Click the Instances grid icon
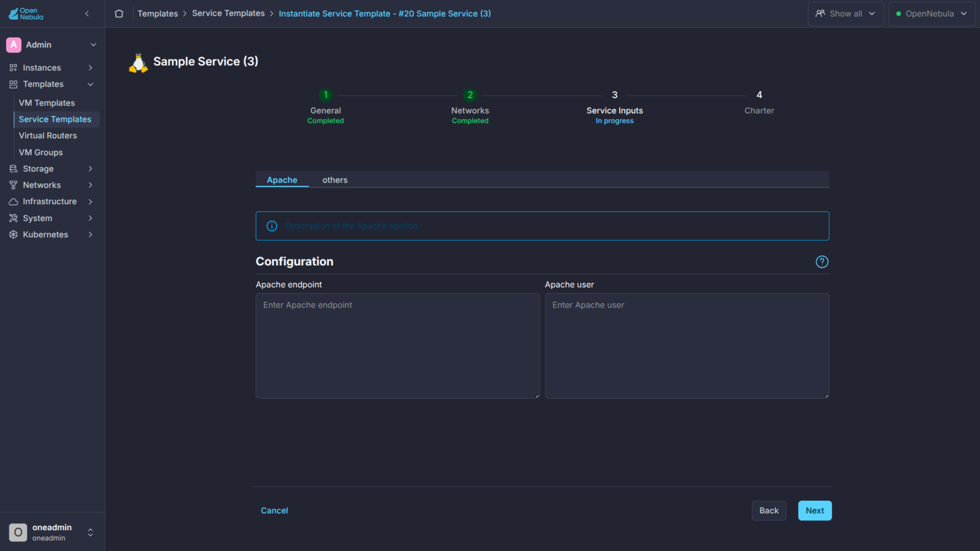 coord(13,68)
